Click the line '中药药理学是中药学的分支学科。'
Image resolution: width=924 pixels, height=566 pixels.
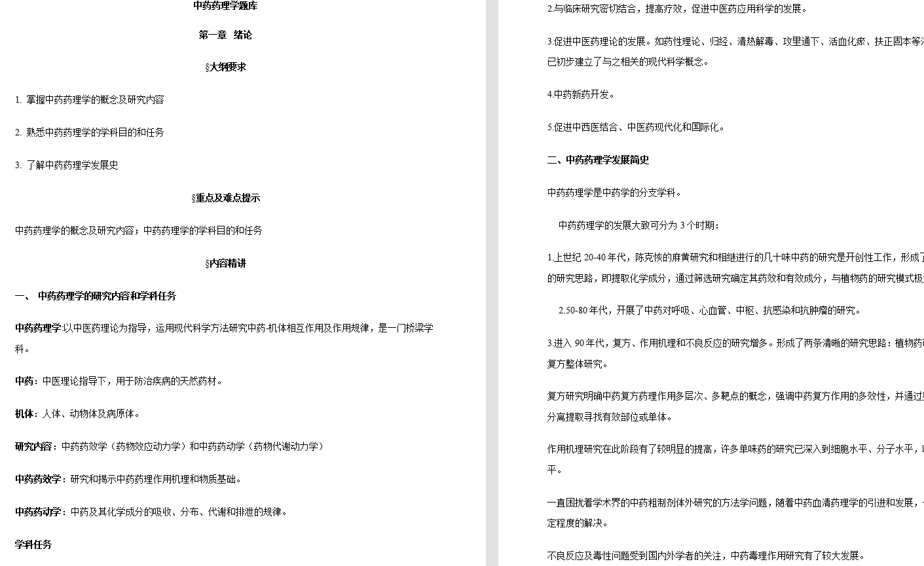point(615,193)
